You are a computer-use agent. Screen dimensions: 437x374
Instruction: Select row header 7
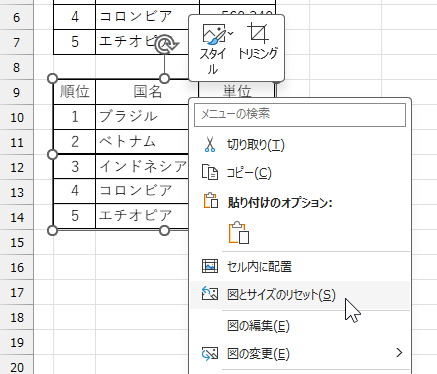pos(17,42)
